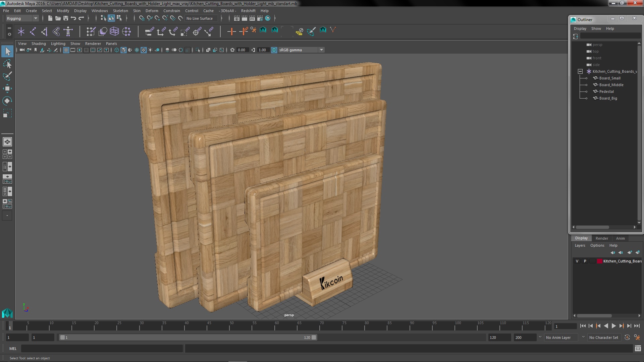Toggle the V visibility box for the Kitchen_Cutting_Boards layer
644x362 pixels.
coord(577,261)
